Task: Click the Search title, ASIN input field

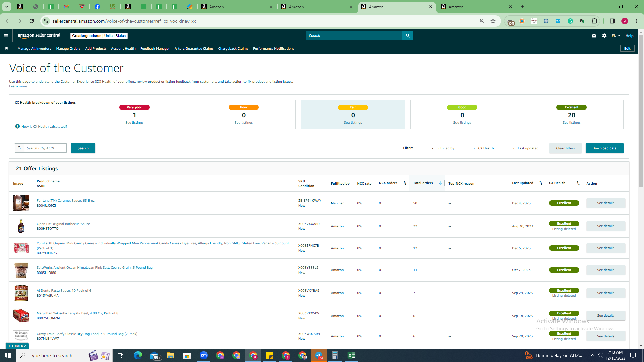Action: click(x=45, y=148)
